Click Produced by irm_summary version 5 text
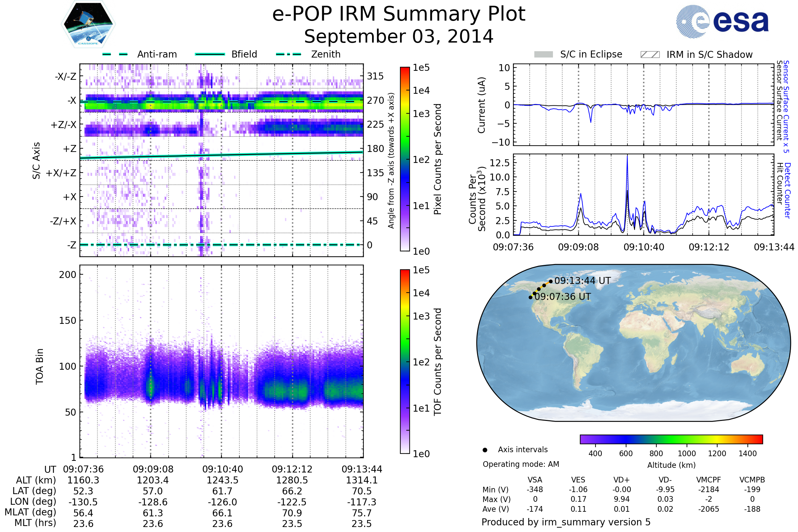This screenshot has width=798, height=532. coord(566,522)
